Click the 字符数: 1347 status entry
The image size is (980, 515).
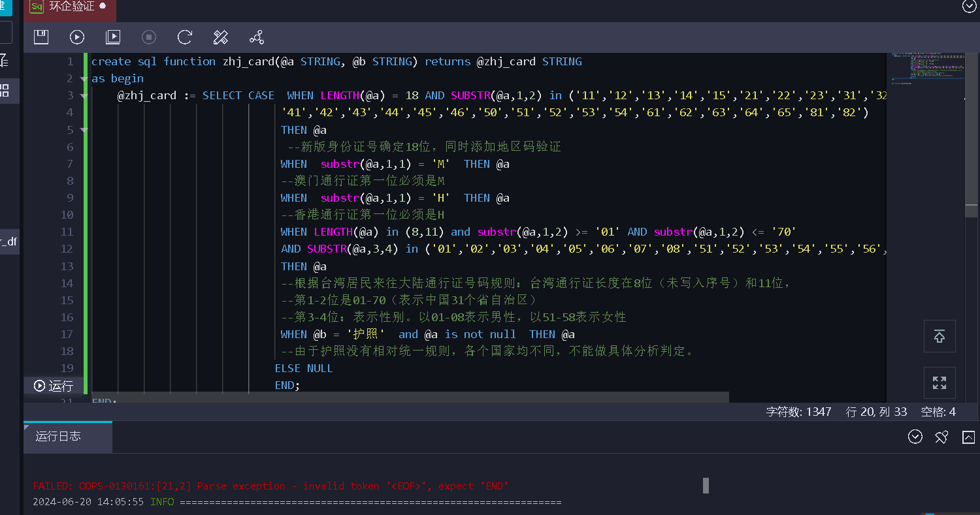click(798, 412)
